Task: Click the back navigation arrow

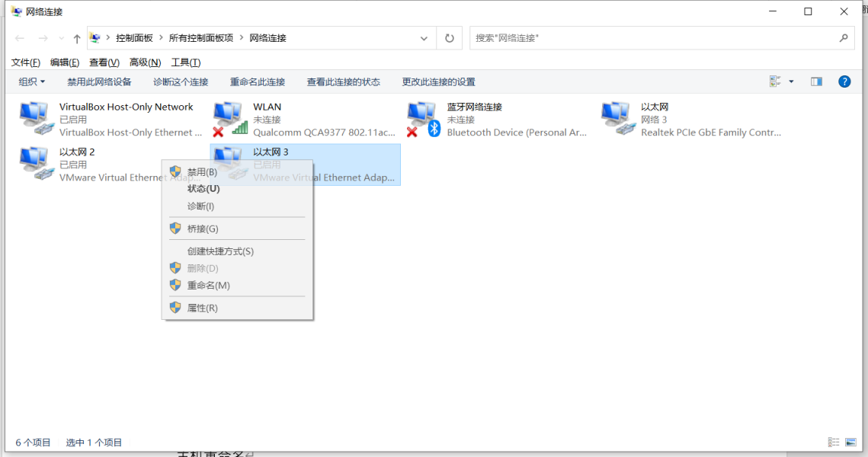Action: 20,38
